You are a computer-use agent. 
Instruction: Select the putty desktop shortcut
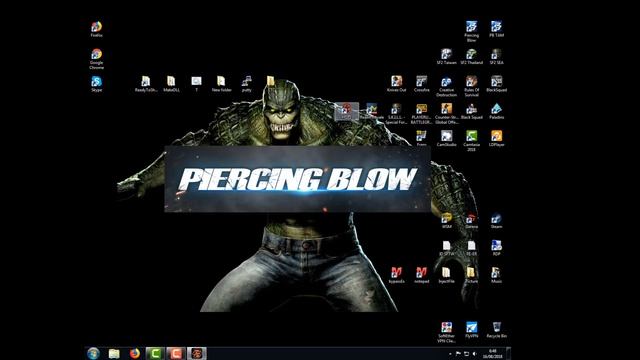[247, 84]
